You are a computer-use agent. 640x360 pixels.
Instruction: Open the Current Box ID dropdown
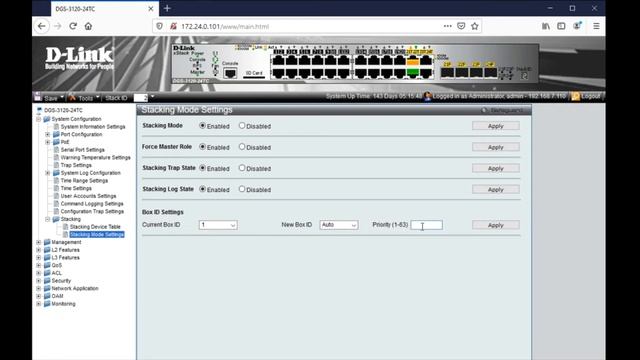[x=218, y=225]
